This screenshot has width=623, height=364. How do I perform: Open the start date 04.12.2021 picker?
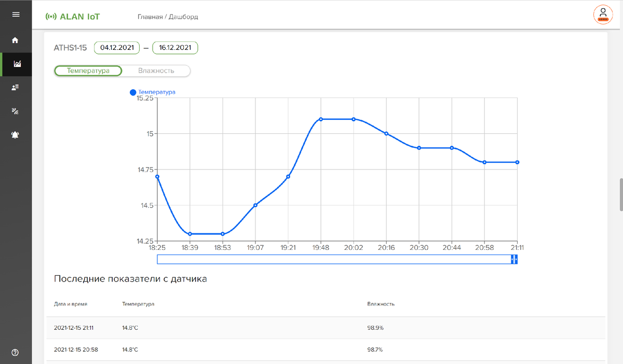click(x=117, y=48)
